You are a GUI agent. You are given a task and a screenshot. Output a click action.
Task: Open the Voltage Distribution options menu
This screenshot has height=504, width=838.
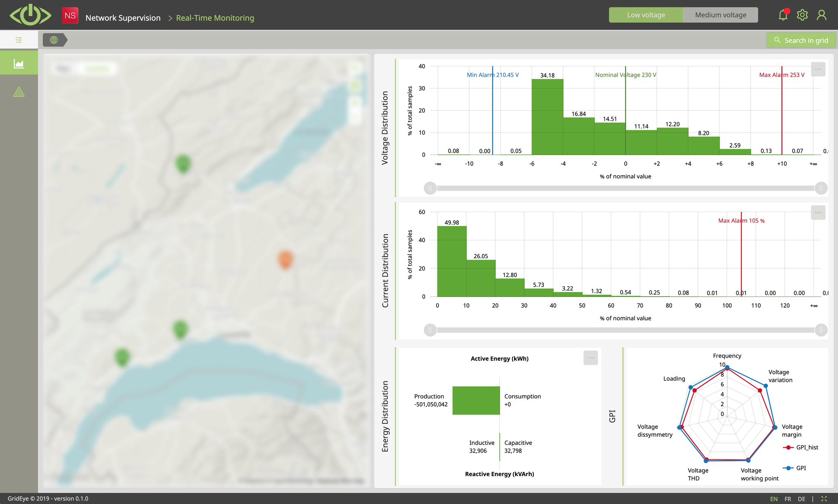click(818, 69)
